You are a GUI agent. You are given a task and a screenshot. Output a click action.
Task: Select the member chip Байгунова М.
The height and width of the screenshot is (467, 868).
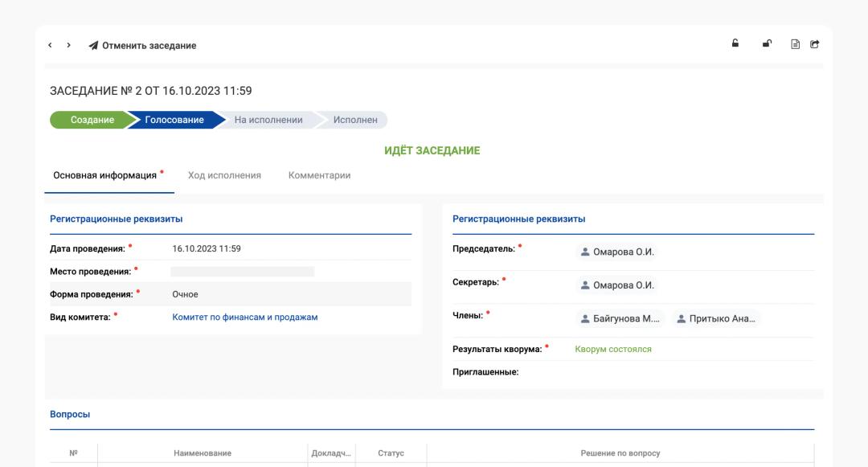click(620, 318)
